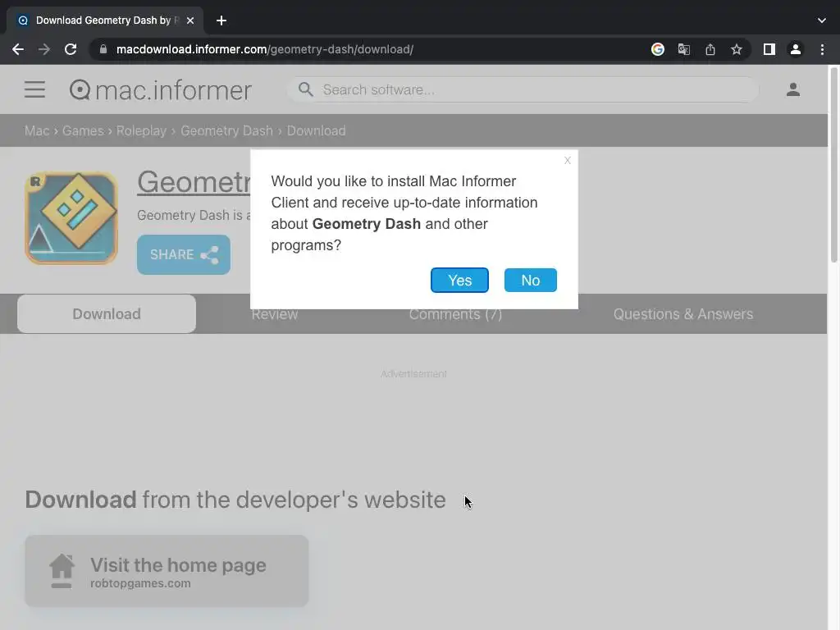Open the Roleplay breadcrumb
840x630 pixels.
click(x=141, y=130)
